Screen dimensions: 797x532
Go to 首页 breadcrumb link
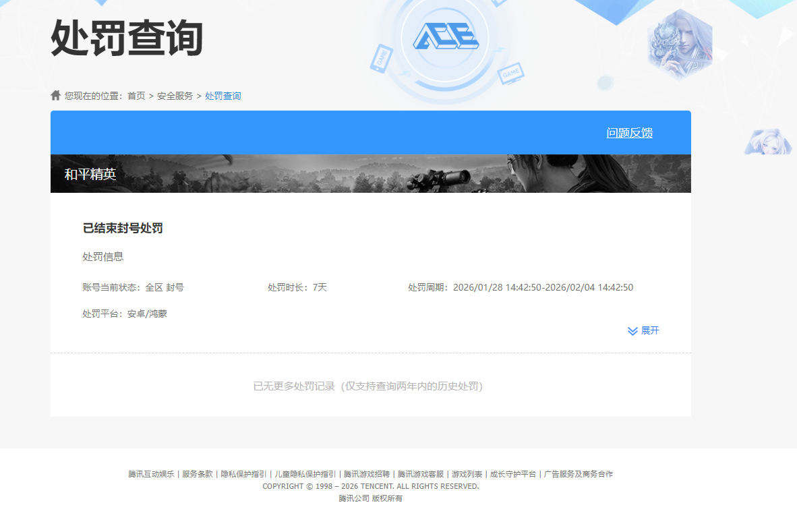[x=136, y=96]
